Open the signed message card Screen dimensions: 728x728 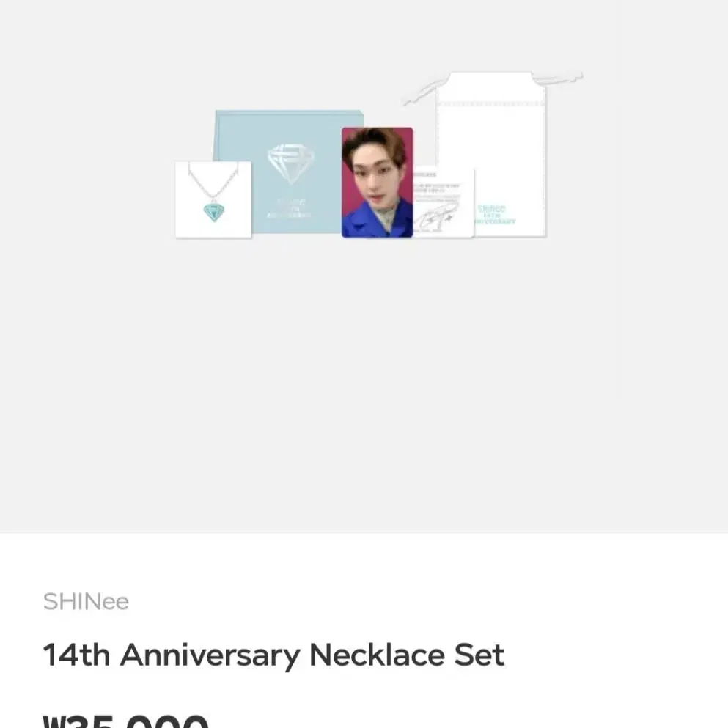coord(444,202)
